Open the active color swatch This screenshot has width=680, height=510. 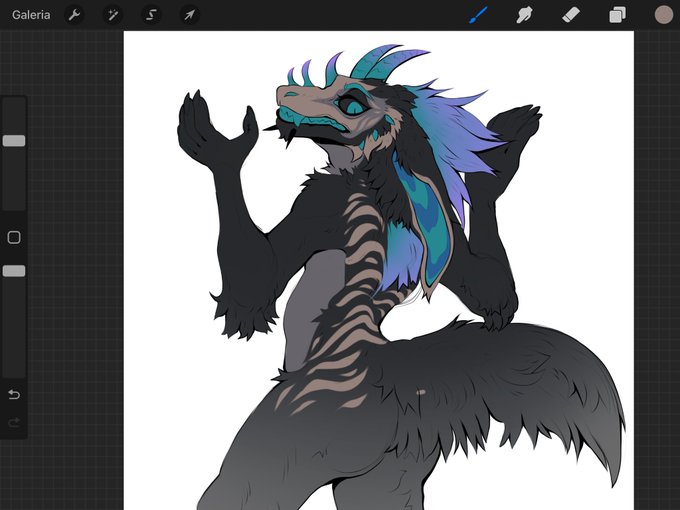pos(664,15)
